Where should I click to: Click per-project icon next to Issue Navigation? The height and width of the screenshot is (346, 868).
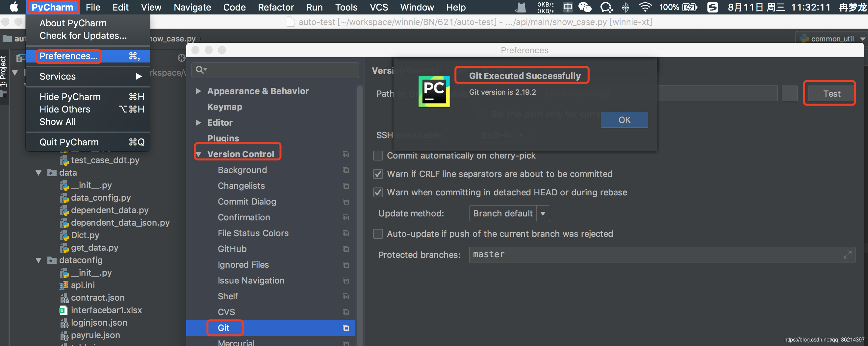(x=346, y=281)
